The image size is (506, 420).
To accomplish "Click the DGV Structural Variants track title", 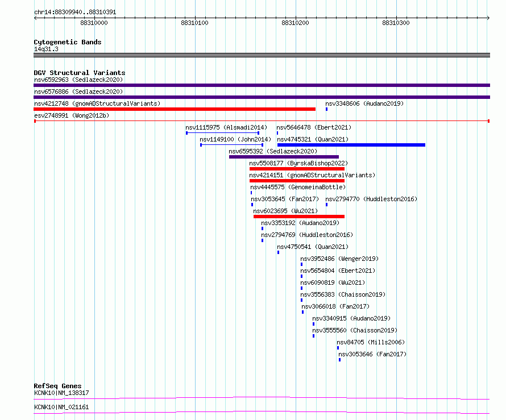I will (80, 73).
